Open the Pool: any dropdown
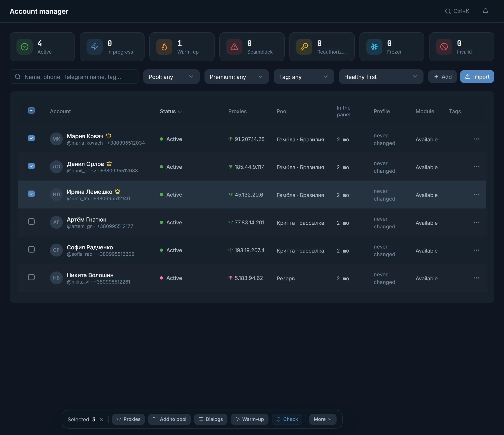Image resolution: width=504 pixels, height=435 pixels. click(x=171, y=77)
